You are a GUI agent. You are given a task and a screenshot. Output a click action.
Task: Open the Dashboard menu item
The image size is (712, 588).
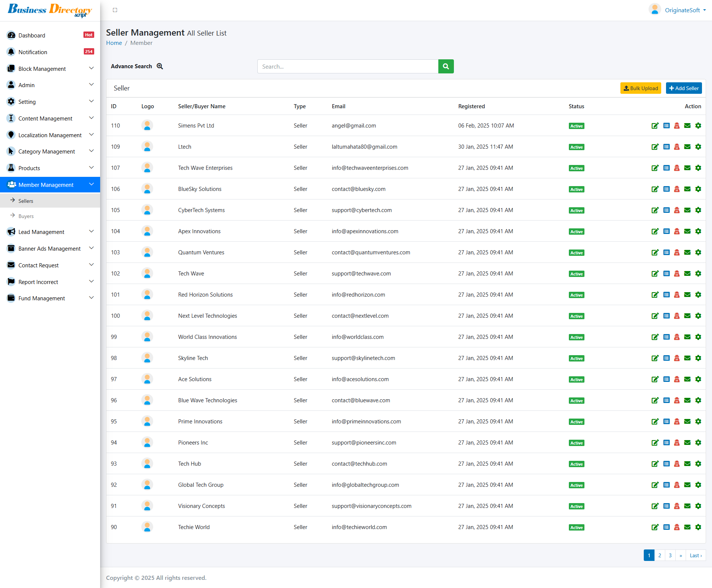pos(32,36)
